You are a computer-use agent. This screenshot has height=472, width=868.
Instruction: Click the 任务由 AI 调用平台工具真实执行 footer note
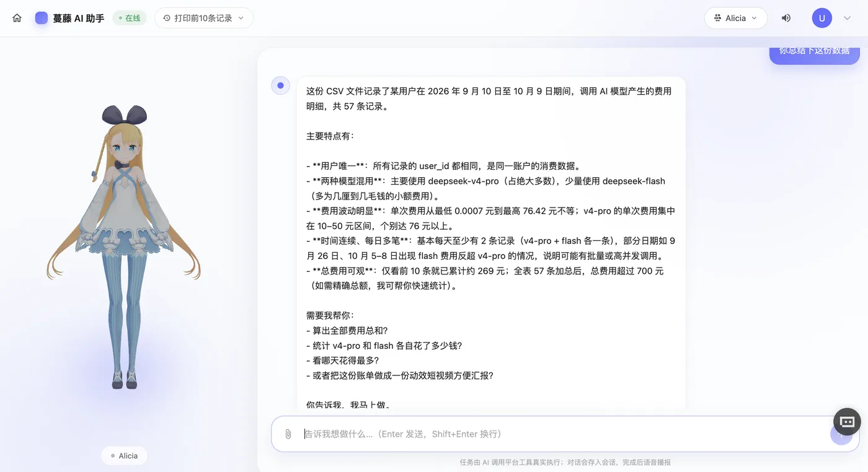(x=565, y=462)
